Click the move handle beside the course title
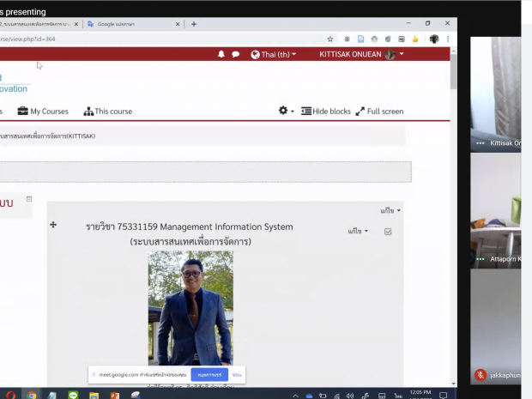532x399 pixels. (53, 225)
